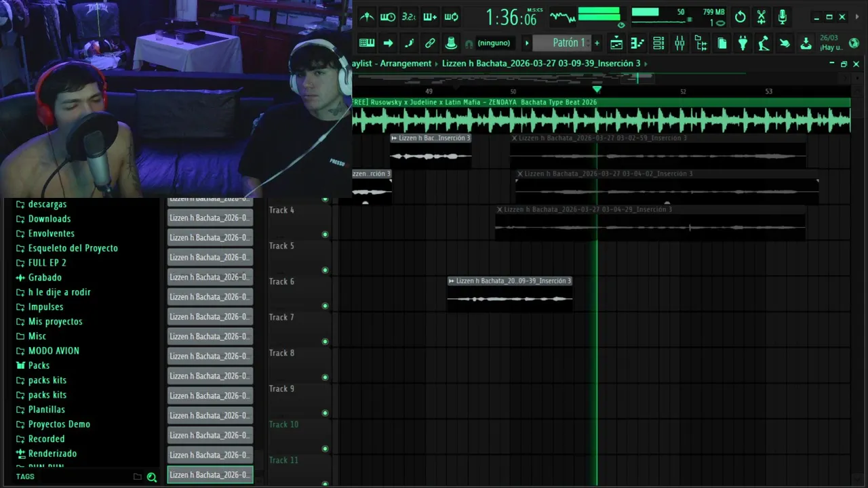
Task: Open the Piano roll view icon
Action: [x=637, y=43]
